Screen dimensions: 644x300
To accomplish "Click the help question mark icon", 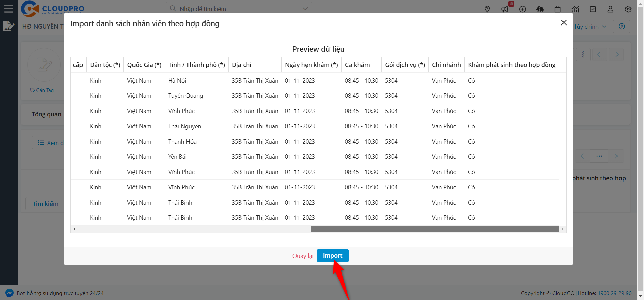I will point(622,27).
